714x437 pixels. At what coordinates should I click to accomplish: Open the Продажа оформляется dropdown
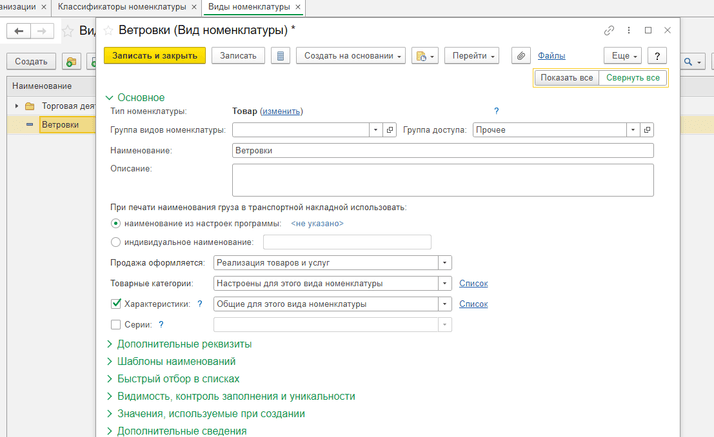[445, 263]
